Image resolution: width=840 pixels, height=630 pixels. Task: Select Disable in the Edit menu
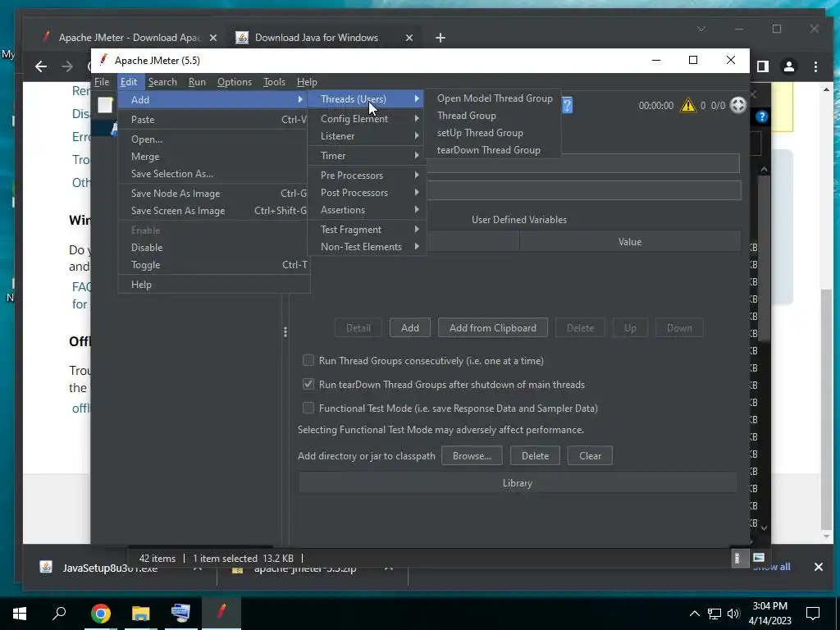click(214, 248)
